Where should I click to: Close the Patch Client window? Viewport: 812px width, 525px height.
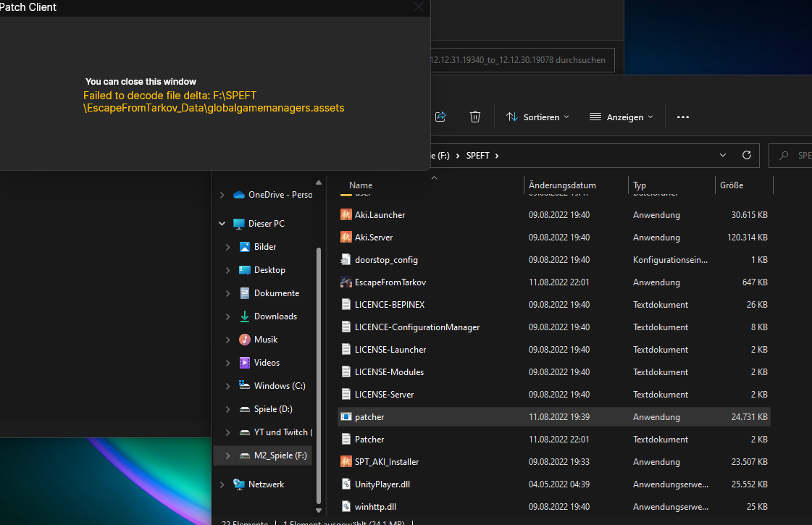pyautogui.click(x=419, y=7)
